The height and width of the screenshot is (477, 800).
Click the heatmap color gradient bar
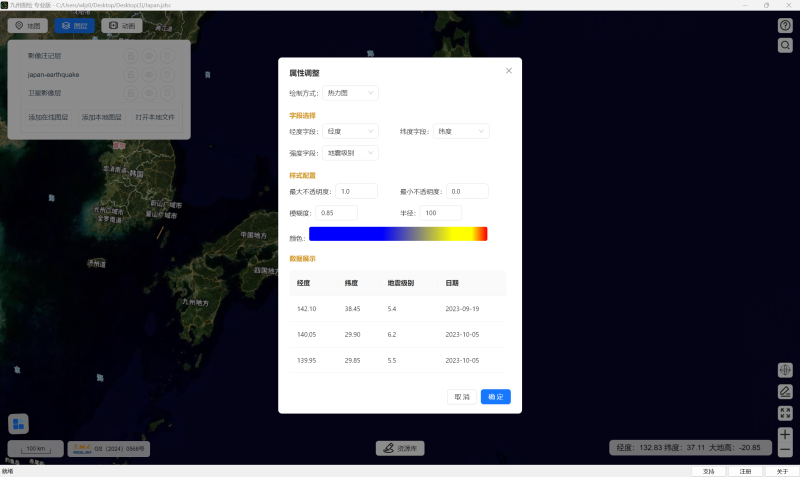pos(398,234)
